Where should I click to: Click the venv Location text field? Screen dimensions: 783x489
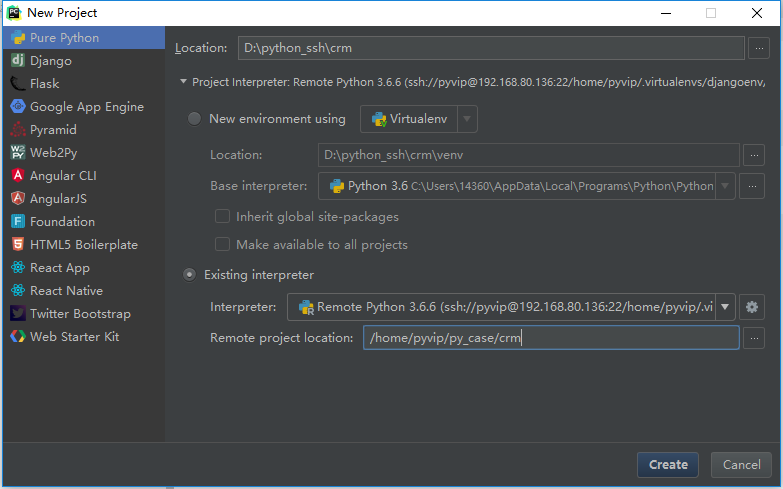click(528, 155)
